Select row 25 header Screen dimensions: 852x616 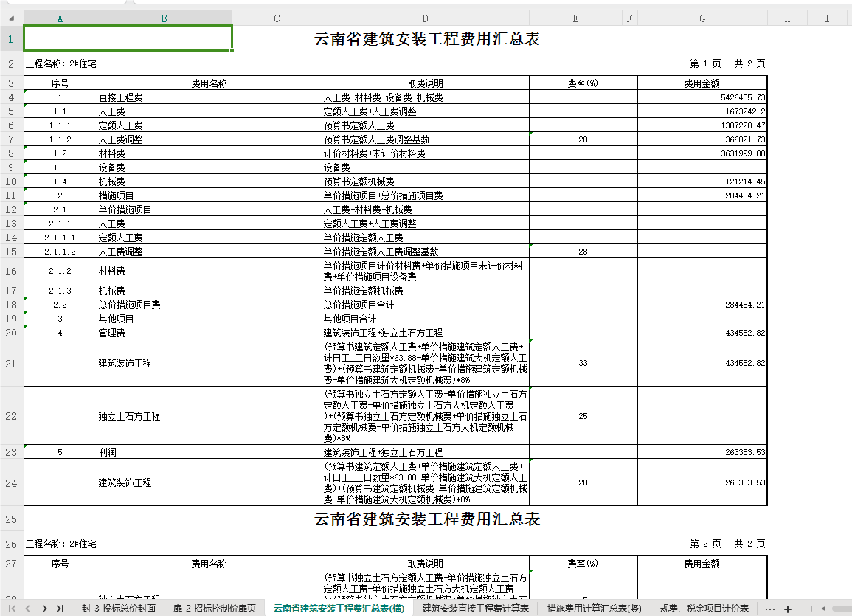click(x=11, y=519)
